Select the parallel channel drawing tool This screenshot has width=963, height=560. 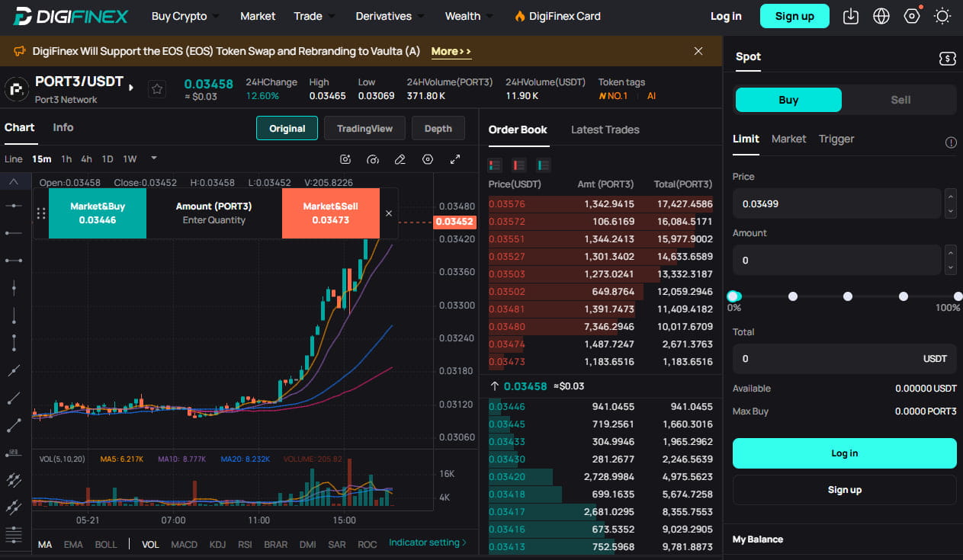click(14, 480)
